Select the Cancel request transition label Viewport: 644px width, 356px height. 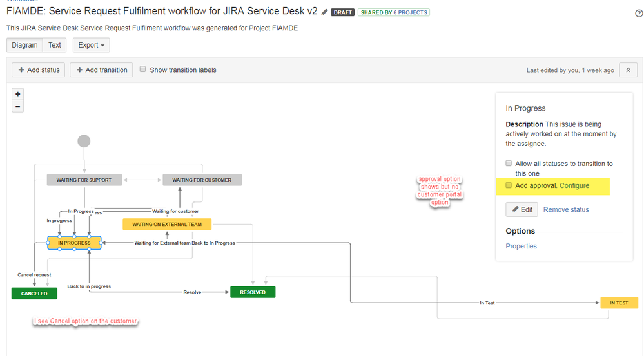[35, 275]
